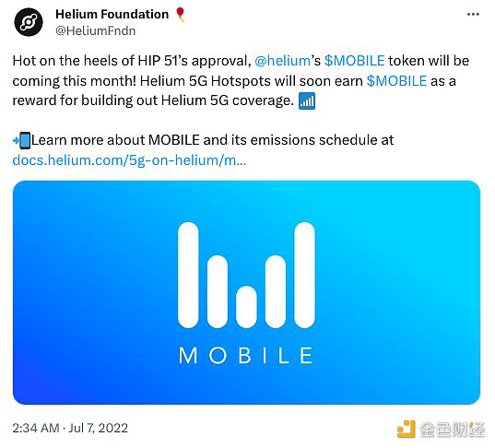Click the 'Learn more about MOBILE' sentence

(212, 140)
